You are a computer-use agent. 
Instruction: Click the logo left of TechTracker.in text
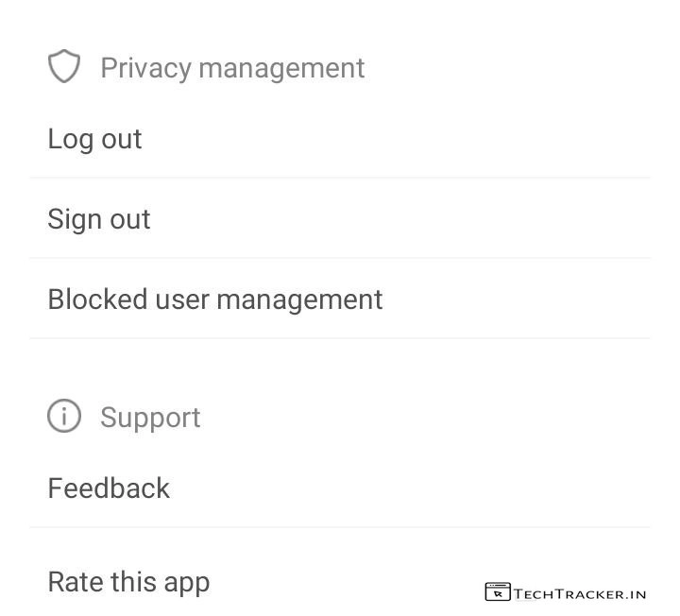coord(497,592)
